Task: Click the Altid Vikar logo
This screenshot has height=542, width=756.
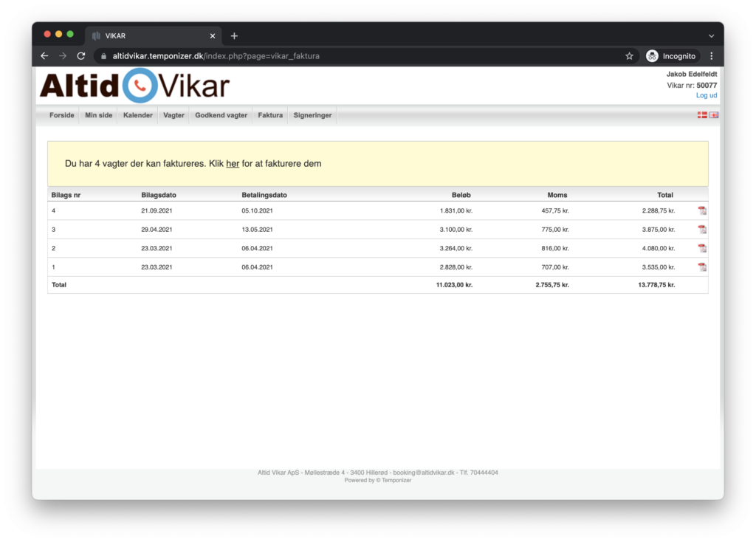Action: (135, 86)
